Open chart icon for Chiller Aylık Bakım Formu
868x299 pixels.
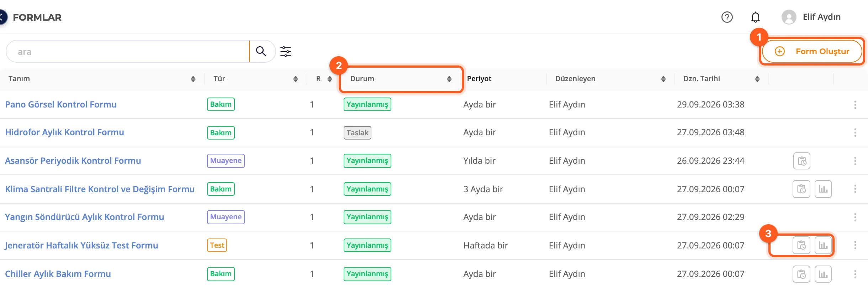pyautogui.click(x=823, y=274)
